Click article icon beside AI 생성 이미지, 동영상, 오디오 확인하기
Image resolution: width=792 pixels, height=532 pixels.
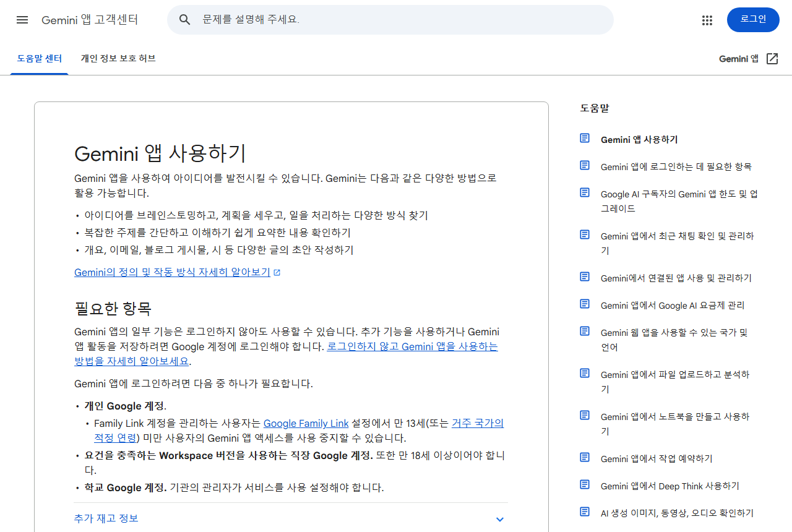[585, 512]
